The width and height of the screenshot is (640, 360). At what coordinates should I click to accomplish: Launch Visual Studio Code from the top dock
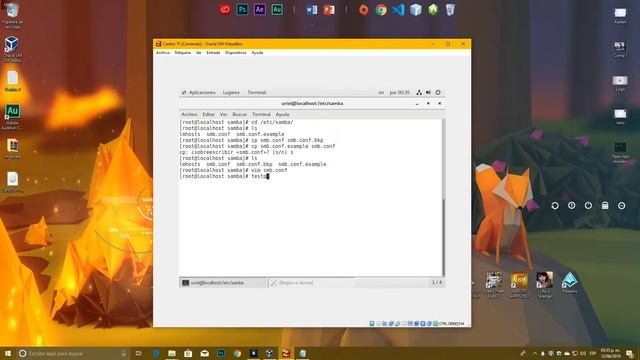pos(398,9)
